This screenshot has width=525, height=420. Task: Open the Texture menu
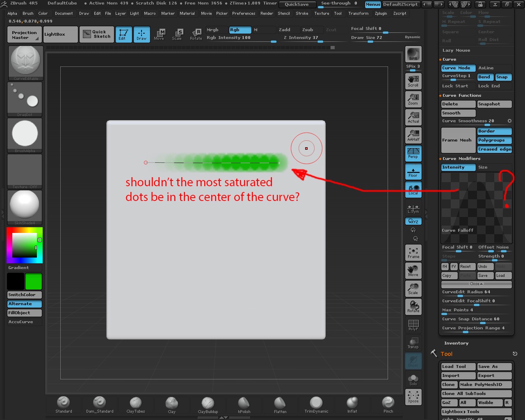click(322, 14)
